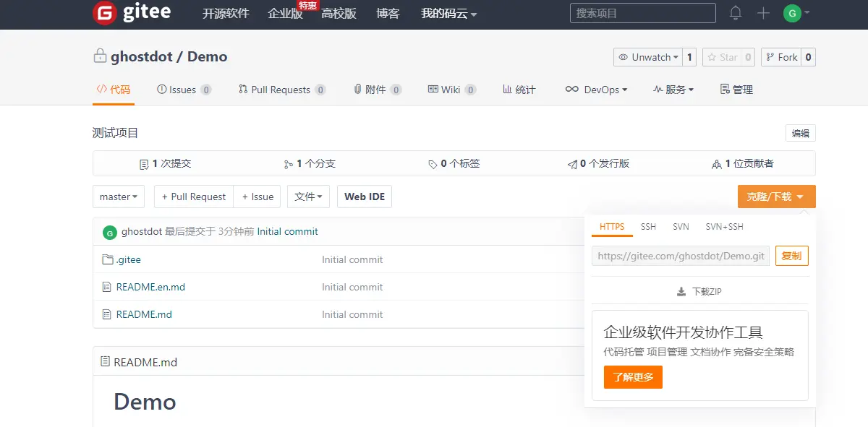Image resolution: width=868 pixels, height=427 pixels.
Task: Expand the 服务 dropdown menu
Action: coord(673,90)
